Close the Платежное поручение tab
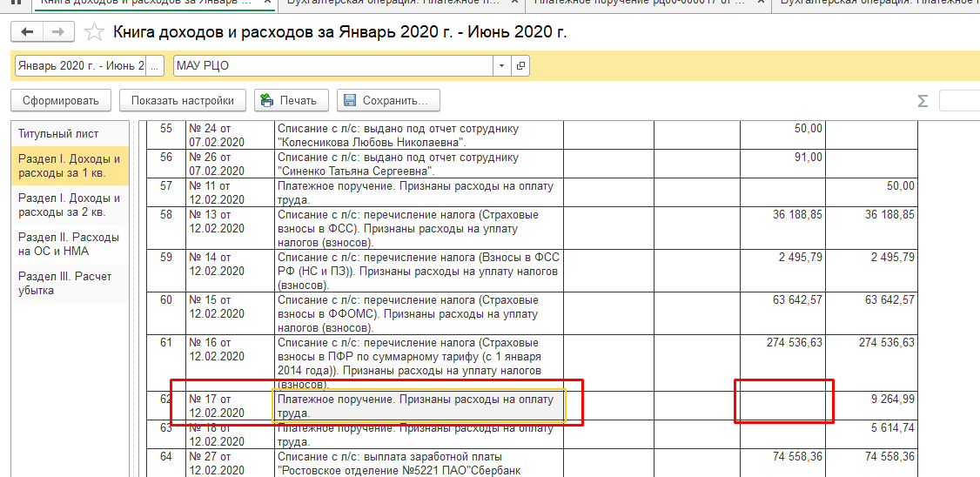Viewport: 980px width, 477px height. 760,3
